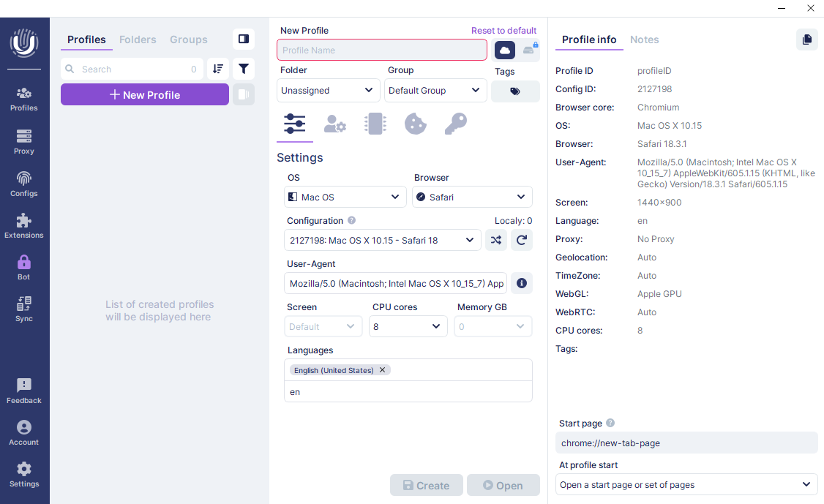Open Configs fingerprint icon in sidebar
This screenshot has height=504, width=824.
click(x=24, y=184)
